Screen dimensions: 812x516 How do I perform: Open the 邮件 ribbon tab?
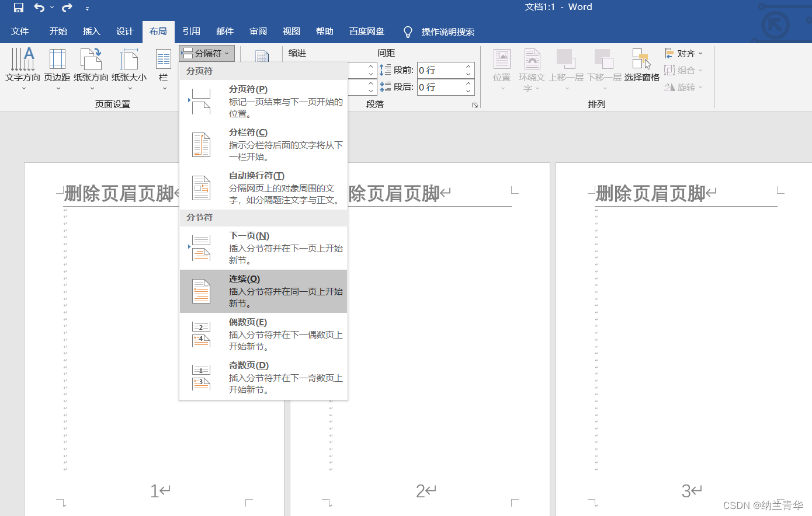(225, 32)
